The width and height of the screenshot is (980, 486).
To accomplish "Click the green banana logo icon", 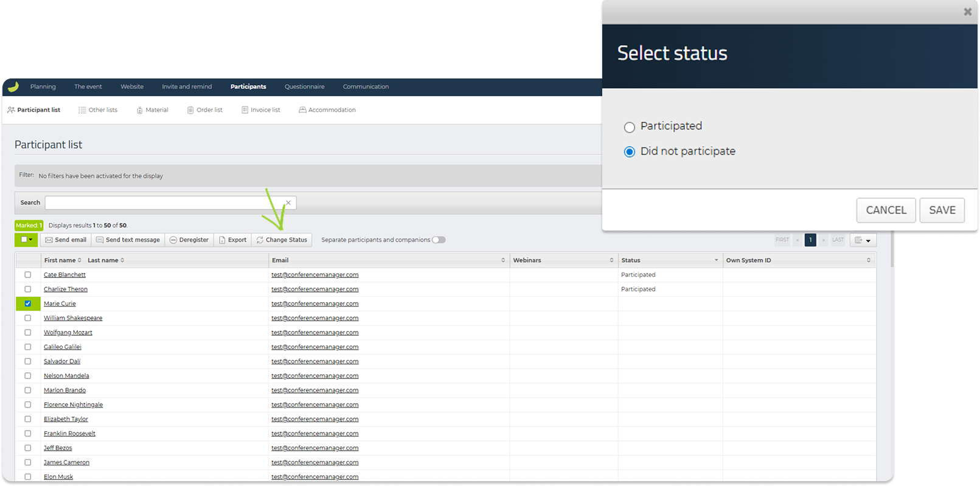I will (x=13, y=87).
